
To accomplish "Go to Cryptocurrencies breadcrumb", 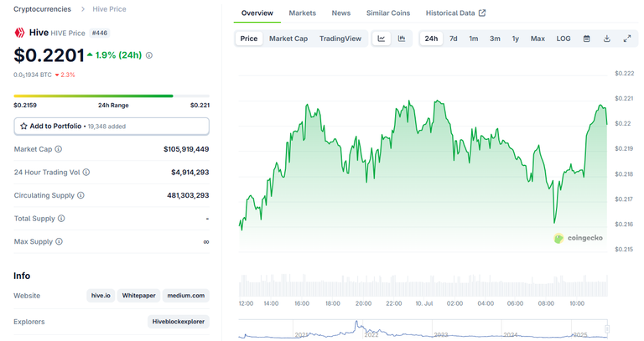I will click(x=42, y=9).
